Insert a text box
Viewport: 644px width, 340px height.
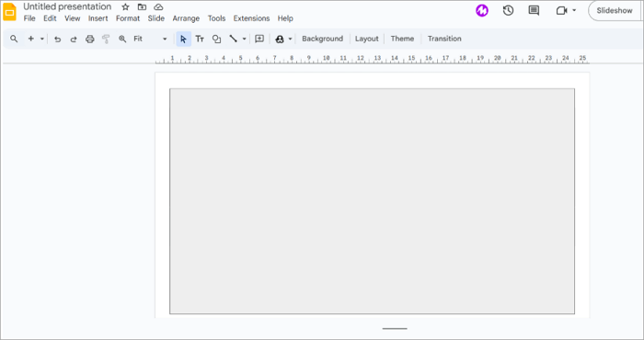pos(200,39)
